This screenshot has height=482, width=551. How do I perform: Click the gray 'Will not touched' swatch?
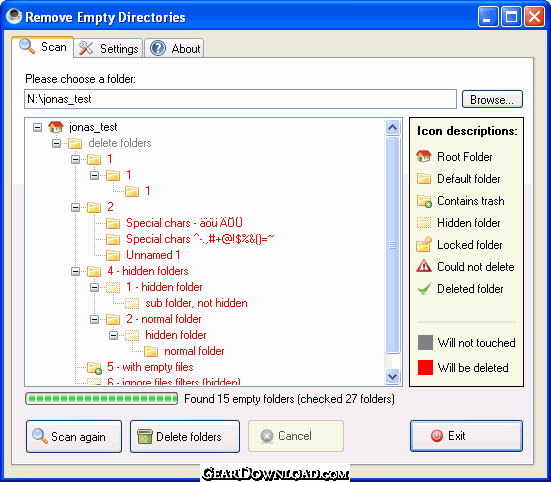tap(425, 343)
